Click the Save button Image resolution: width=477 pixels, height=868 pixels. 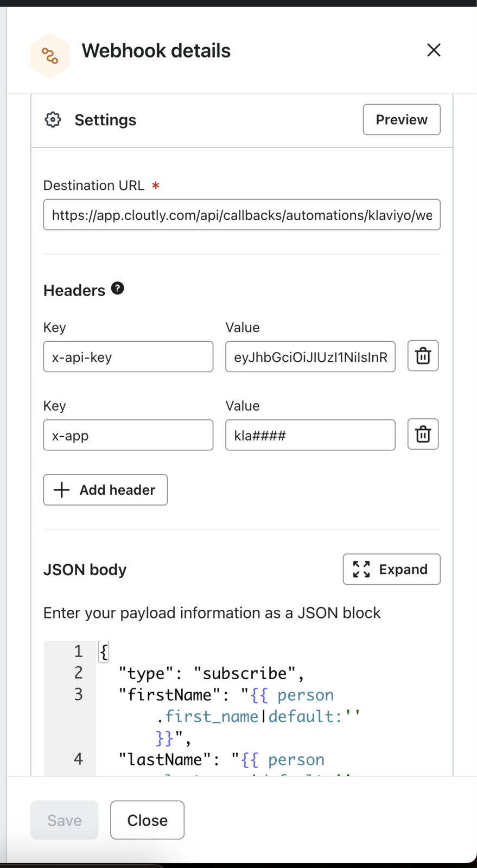pos(65,820)
